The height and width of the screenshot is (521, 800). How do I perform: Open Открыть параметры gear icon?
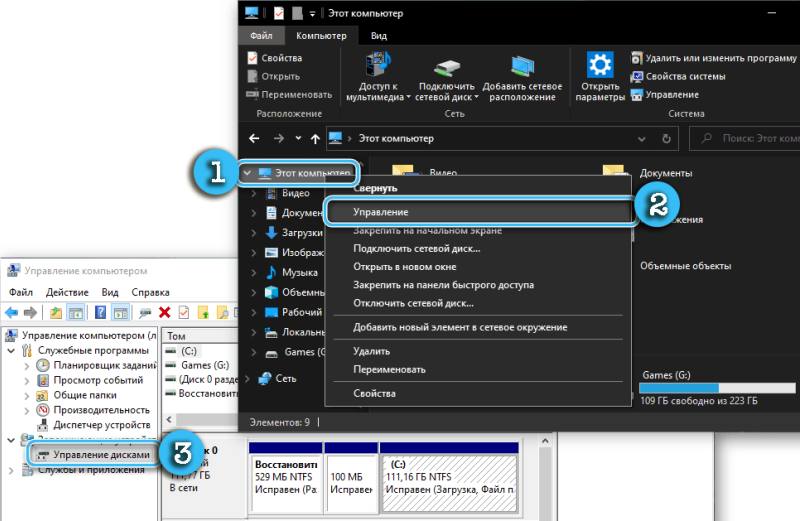coord(599,64)
